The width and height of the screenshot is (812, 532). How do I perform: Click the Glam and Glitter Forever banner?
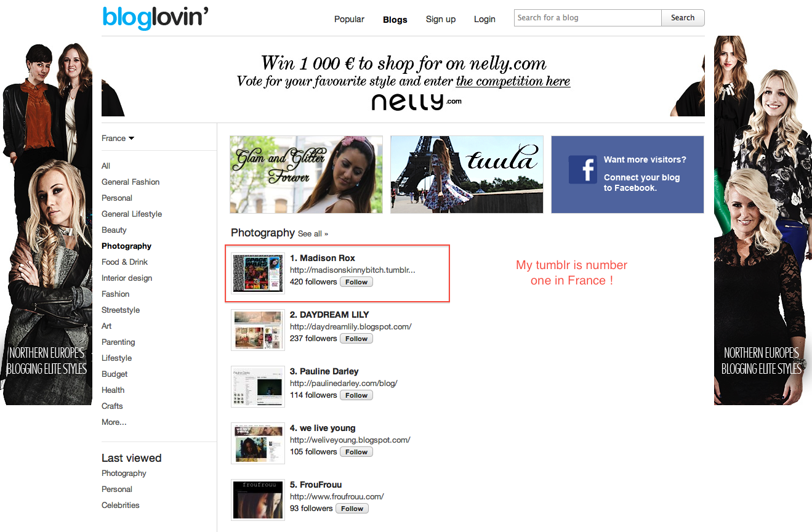tap(306, 174)
